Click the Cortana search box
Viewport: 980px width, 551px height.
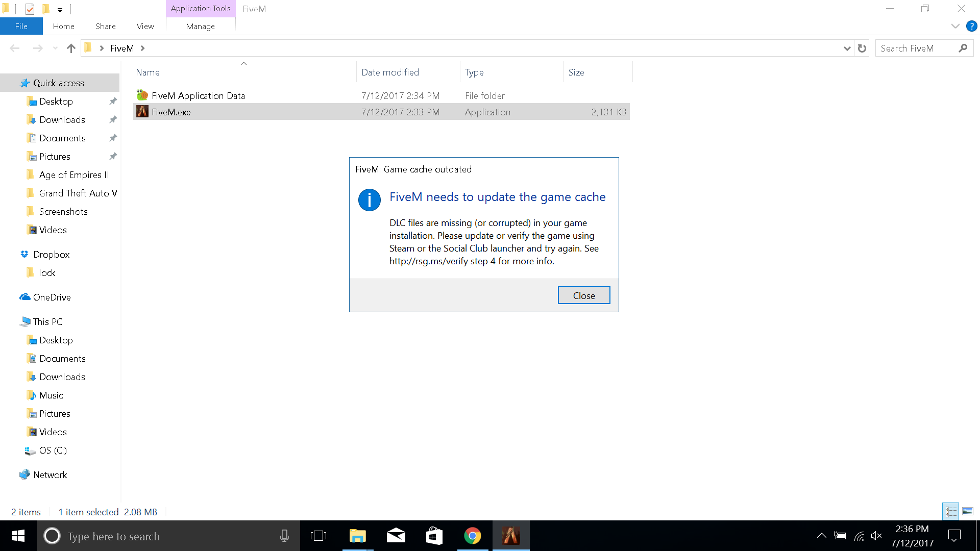[168, 536]
